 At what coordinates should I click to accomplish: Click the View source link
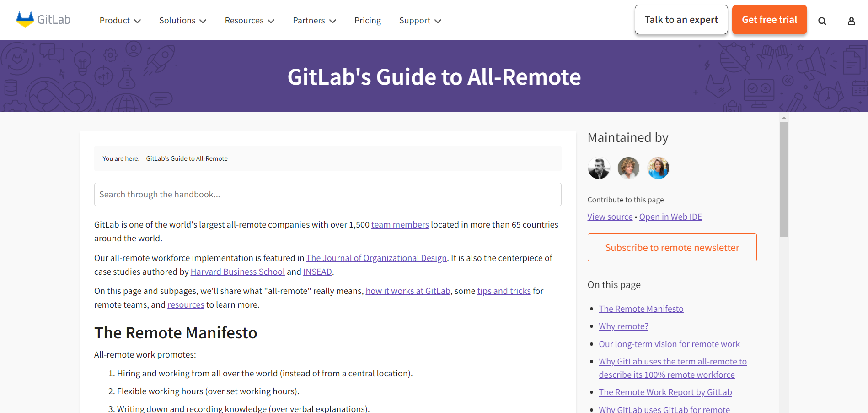610,216
